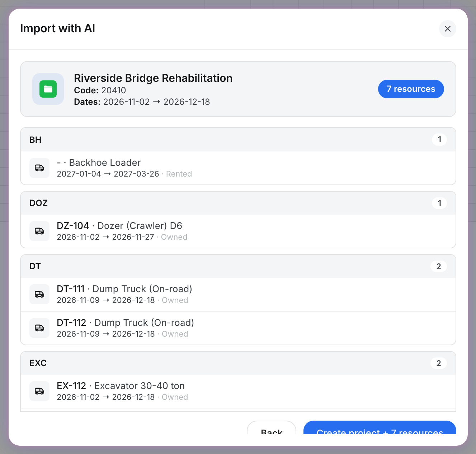Select the DT group header

click(238, 266)
